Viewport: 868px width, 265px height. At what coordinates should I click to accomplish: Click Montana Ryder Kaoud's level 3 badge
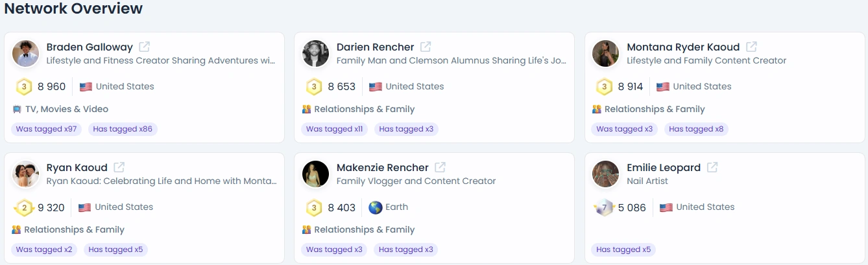(604, 86)
